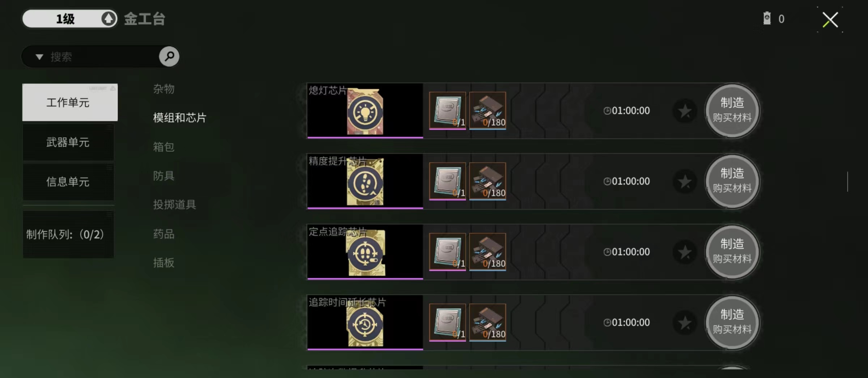Viewport: 868px width, 378px height.
Task: Expand the search filter dropdown triangle
Action: pyautogui.click(x=39, y=57)
